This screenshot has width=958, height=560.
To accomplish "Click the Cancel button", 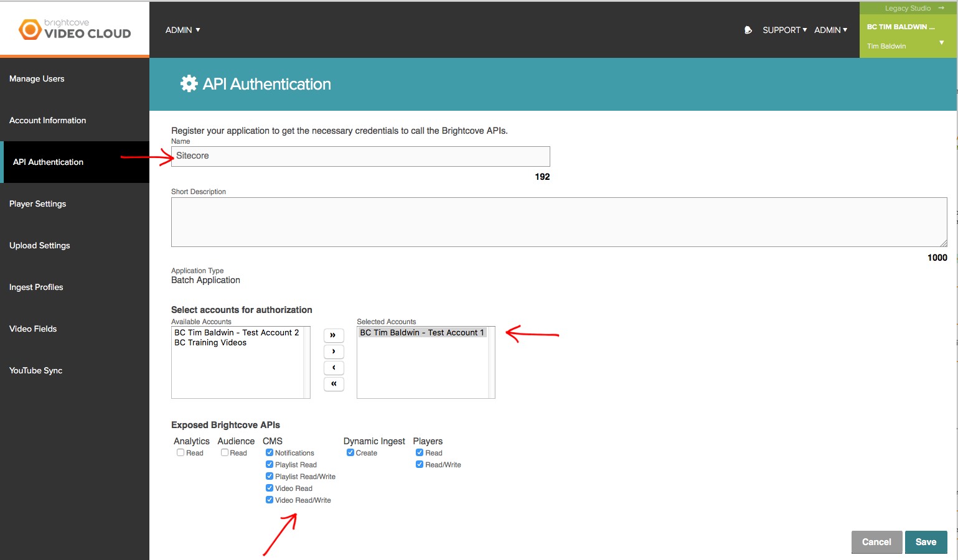I will click(876, 542).
